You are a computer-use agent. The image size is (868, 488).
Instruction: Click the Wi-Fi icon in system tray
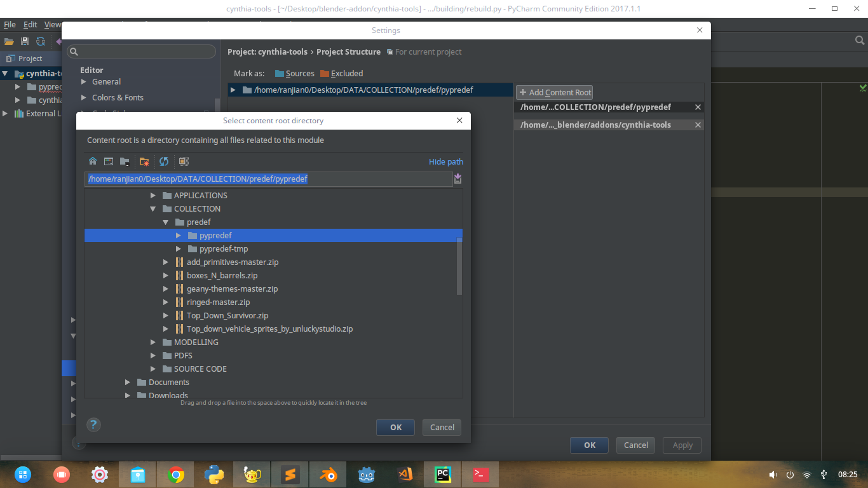807,475
